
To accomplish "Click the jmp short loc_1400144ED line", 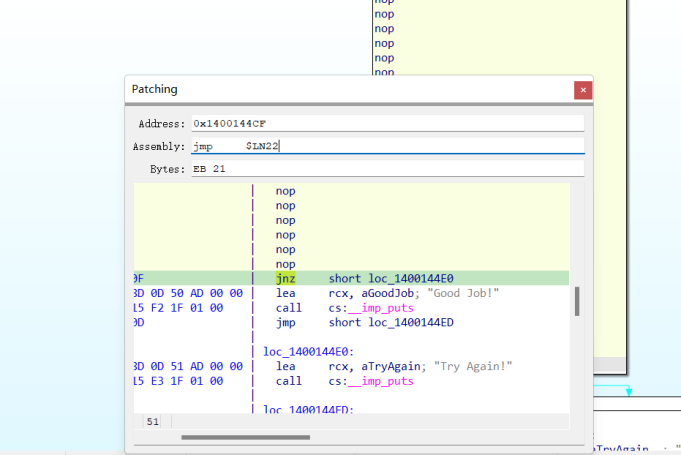I will (x=351, y=322).
